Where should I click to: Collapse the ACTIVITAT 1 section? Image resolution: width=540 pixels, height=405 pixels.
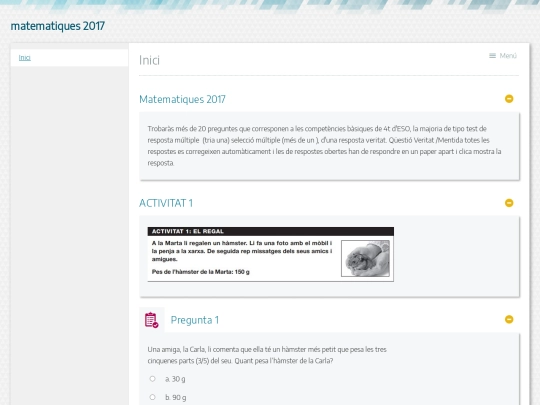[x=509, y=203]
